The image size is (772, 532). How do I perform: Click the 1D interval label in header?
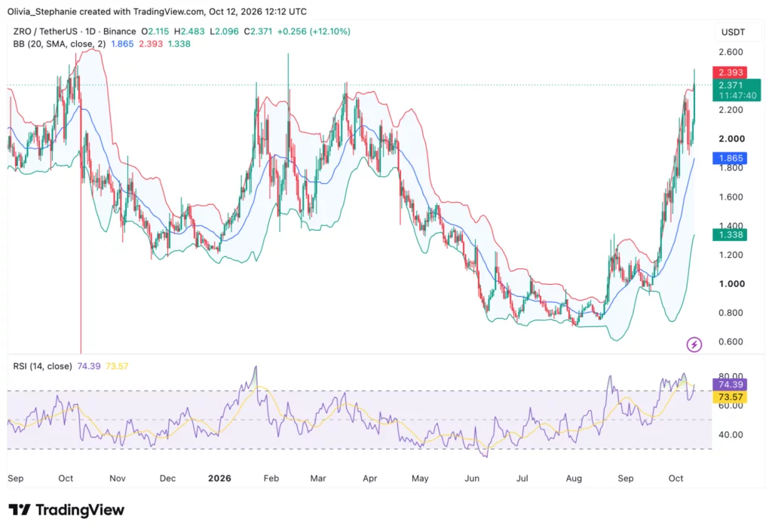[90, 32]
